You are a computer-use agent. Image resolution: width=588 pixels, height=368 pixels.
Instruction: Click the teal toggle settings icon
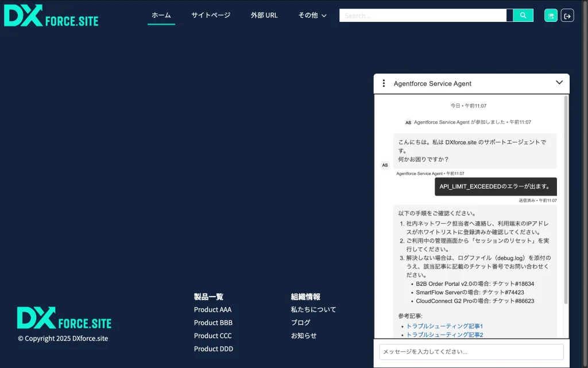point(551,16)
